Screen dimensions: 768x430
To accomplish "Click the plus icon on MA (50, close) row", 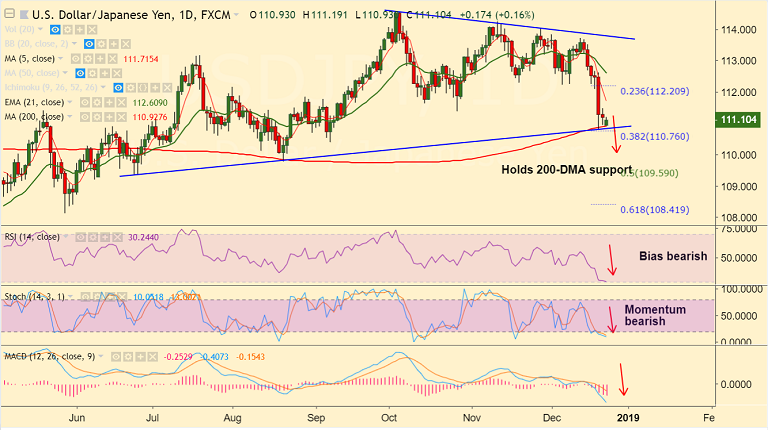I will [105, 73].
